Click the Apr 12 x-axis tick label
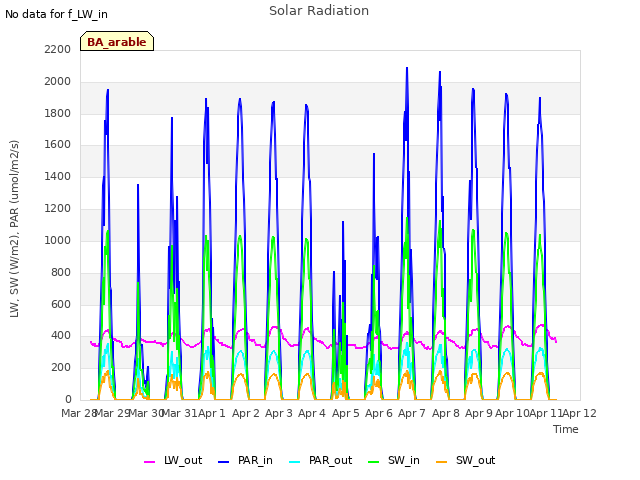The height and width of the screenshot is (480, 640). 580,413
